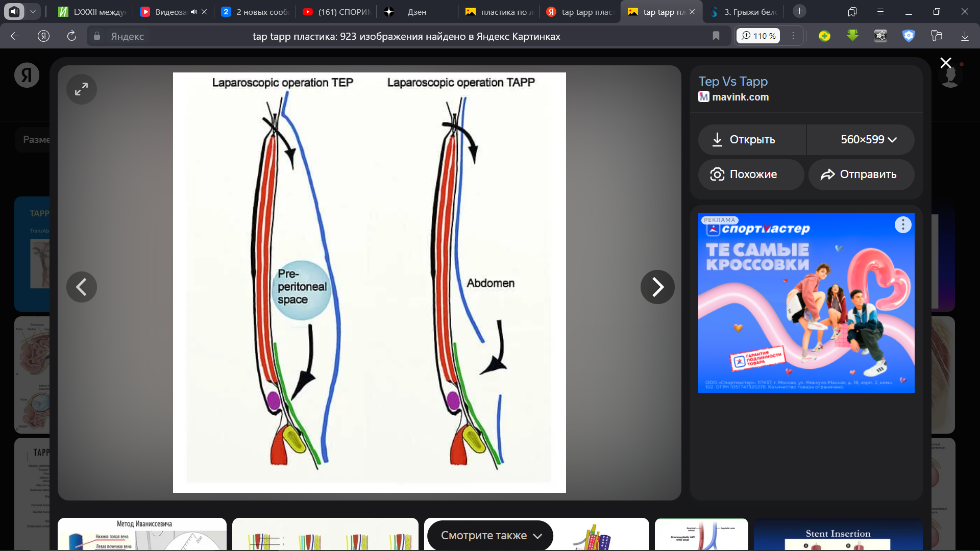Viewport: 980px width, 551px height.
Task: Mute audio on the Видеоза tab
Action: (194, 12)
